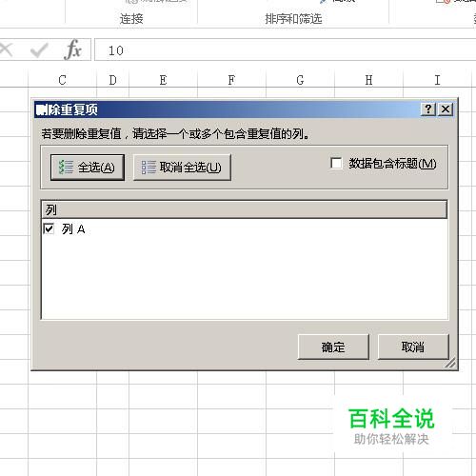
Task: Select column H header
Action: pos(368,80)
